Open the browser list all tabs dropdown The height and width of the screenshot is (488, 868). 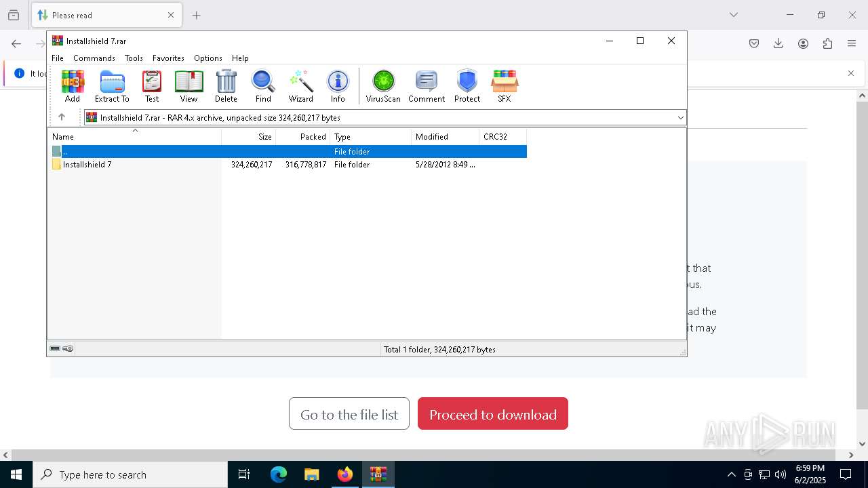(x=733, y=15)
